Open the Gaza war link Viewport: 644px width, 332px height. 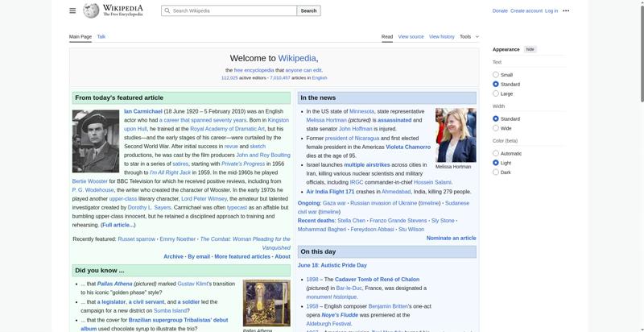click(x=334, y=203)
